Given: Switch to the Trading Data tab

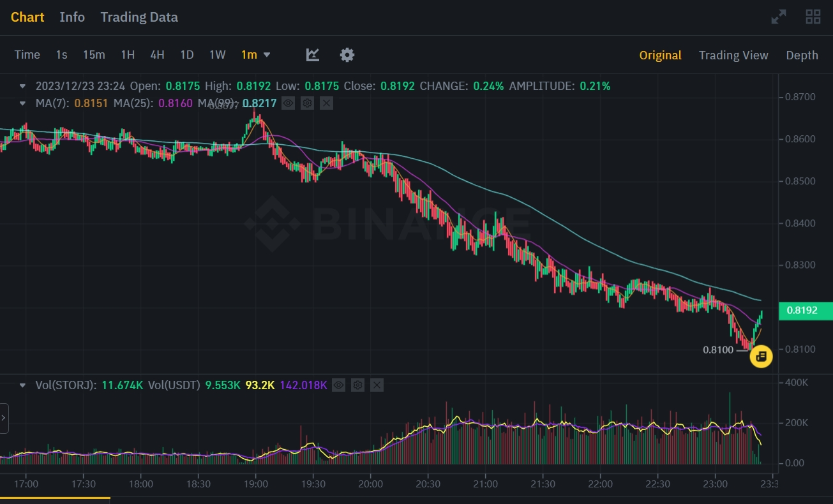Looking at the screenshot, I should click(139, 17).
